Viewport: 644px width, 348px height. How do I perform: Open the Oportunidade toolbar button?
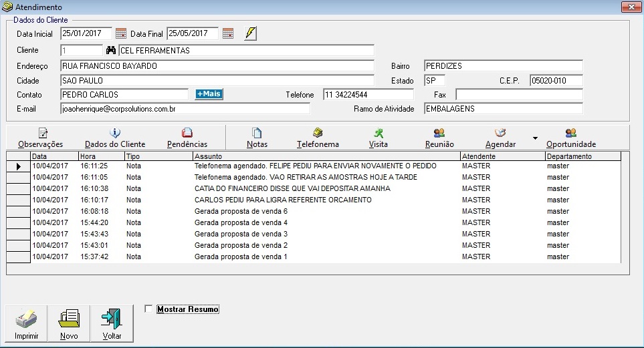(570, 138)
